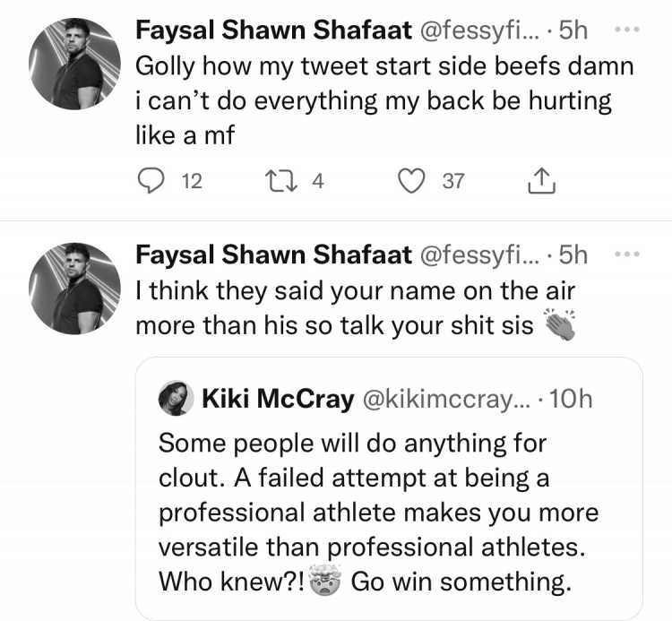This screenshot has width=672, height=621.
Task: Open Faysal Shawn Shafaat name on first tweet
Action: tap(273, 30)
